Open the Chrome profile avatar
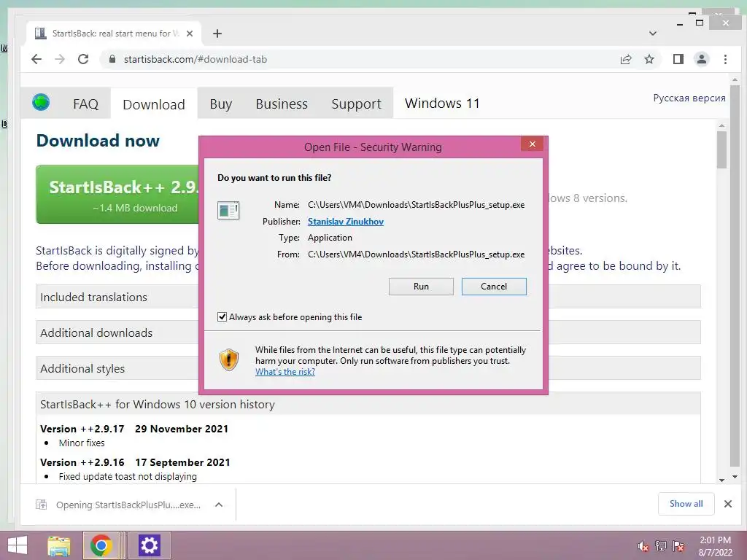Screen dimensions: 747x560 point(702,59)
